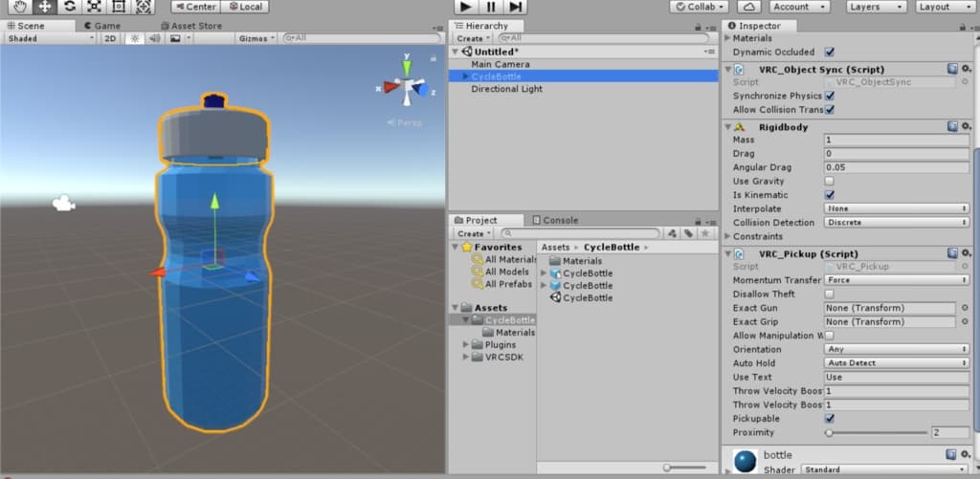Uncheck Is Kinematic checkbox
The width and height of the screenshot is (980, 479).
click(829, 195)
